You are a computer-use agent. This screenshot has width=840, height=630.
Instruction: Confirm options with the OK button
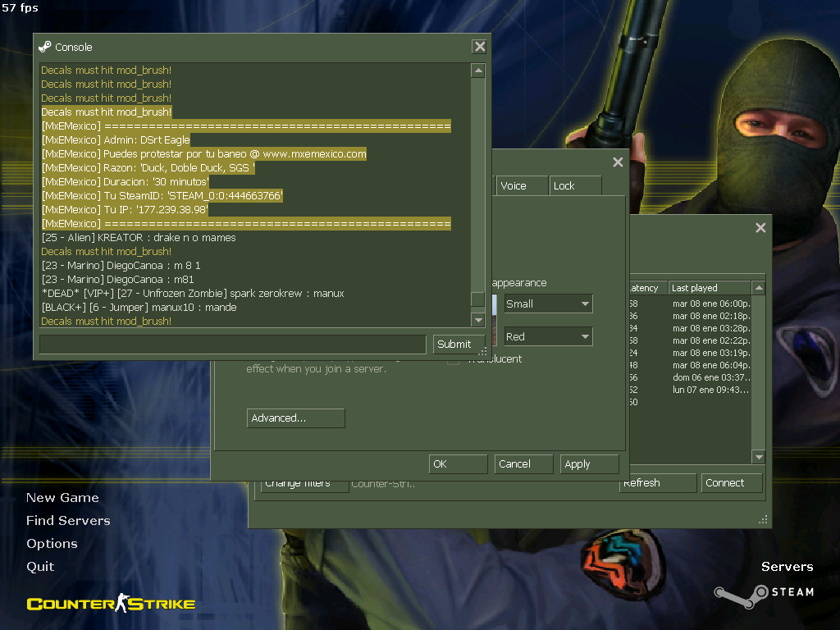459,464
